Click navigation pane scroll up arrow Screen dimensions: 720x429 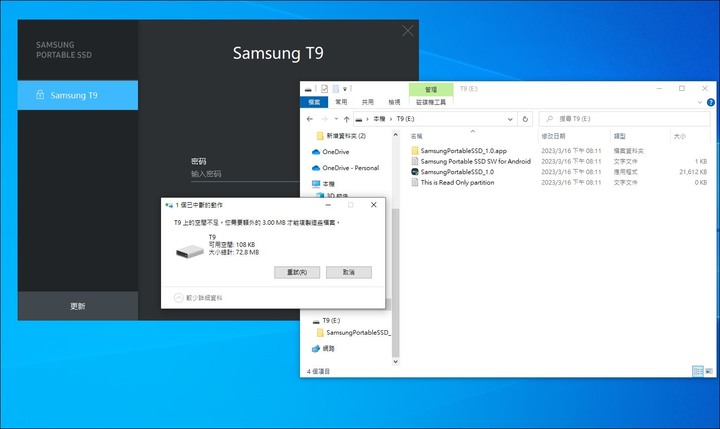pyautogui.click(x=395, y=135)
